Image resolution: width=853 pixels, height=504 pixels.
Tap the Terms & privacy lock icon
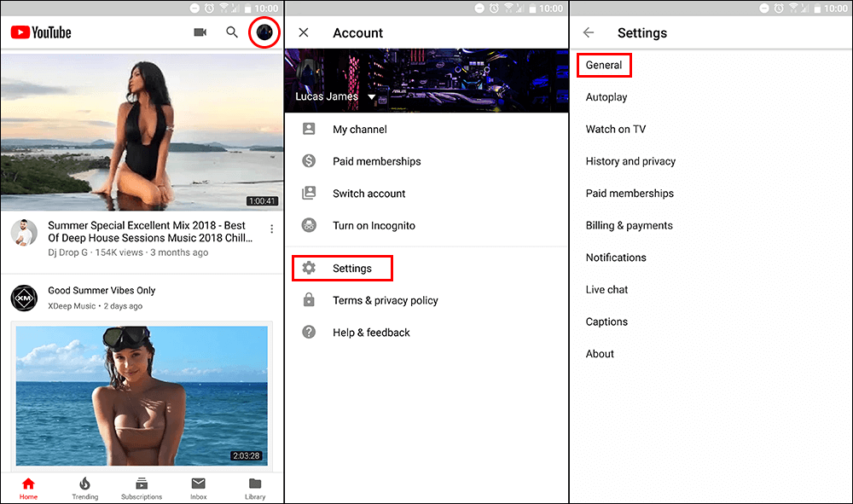[309, 299]
